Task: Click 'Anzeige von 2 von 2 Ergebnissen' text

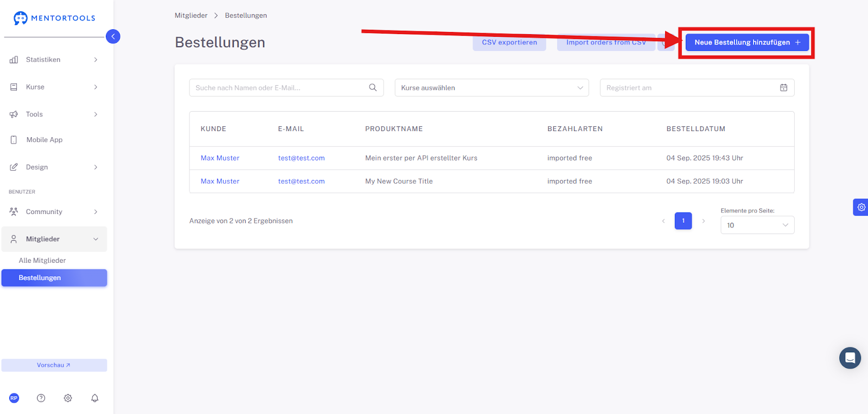Action: (x=241, y=221)
